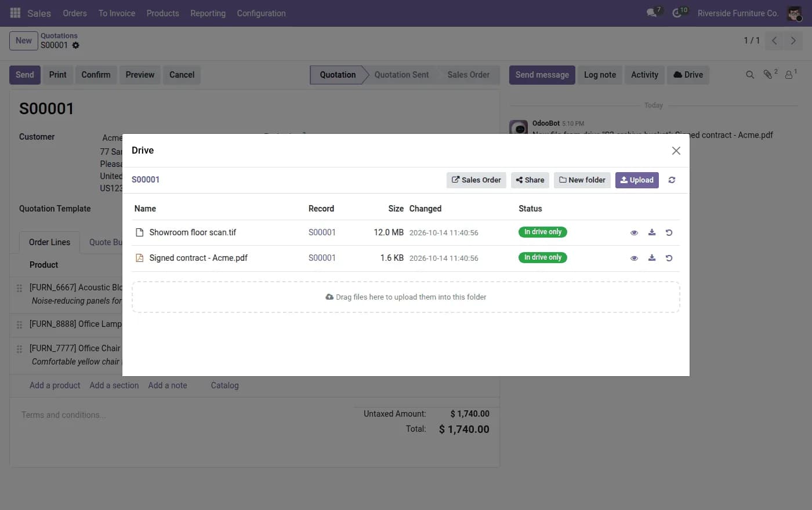Open the Orders menu

[75, 13]
